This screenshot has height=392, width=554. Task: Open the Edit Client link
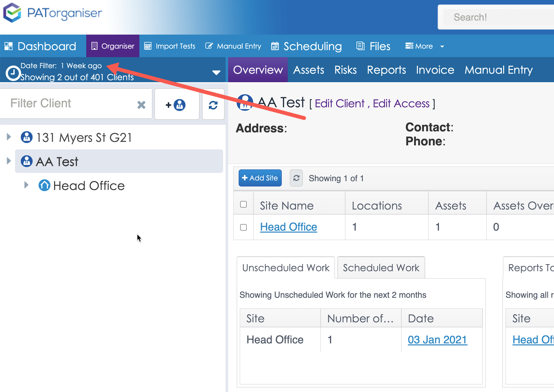(x=339, y=104)
